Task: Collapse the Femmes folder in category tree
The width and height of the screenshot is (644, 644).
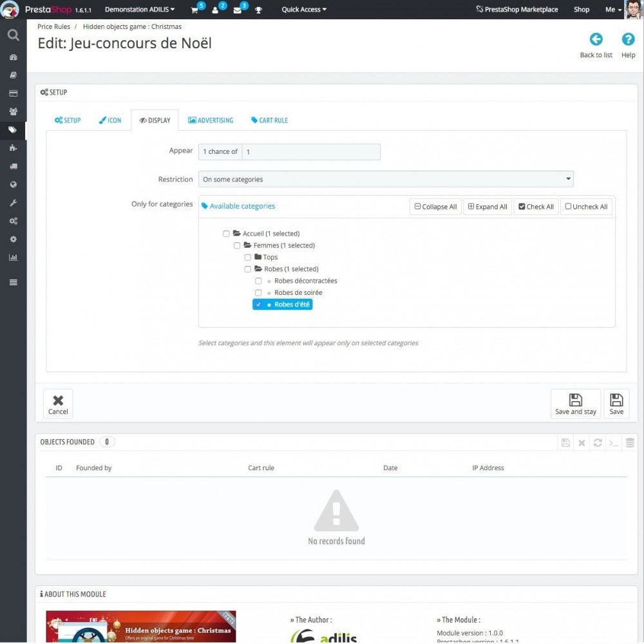Action: pyautogui.click(x=247, y=245)
